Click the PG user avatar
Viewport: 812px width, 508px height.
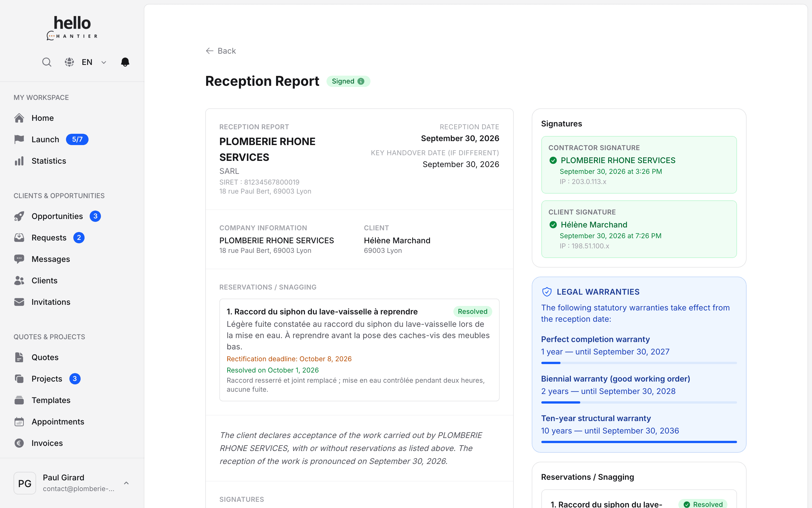25,483
